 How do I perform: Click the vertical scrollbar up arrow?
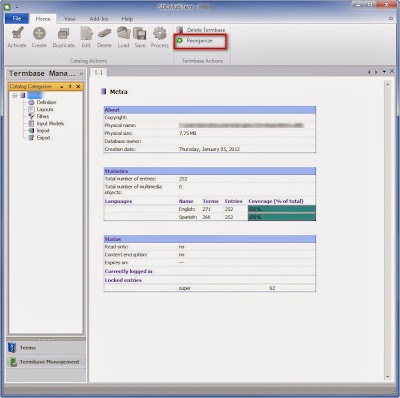pos(388,85)
